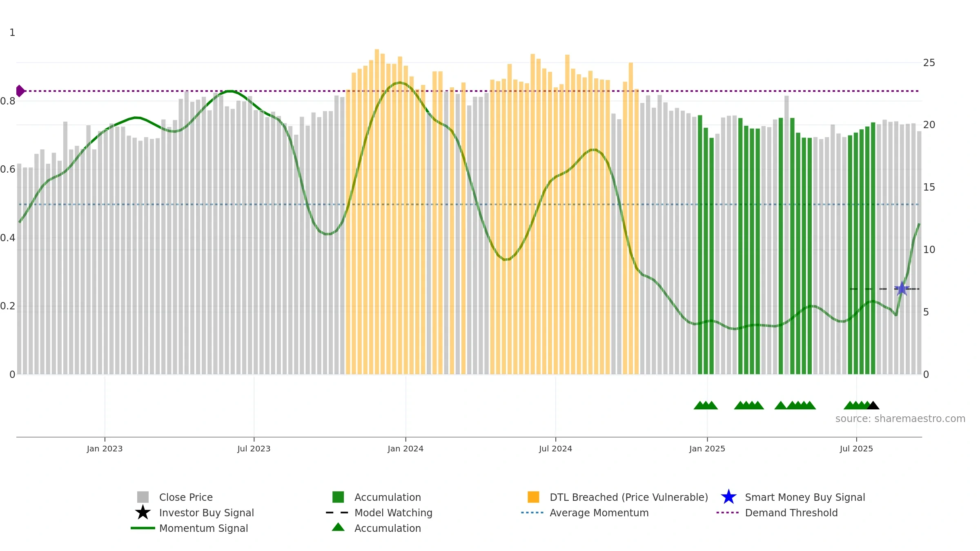The width and height of the screenshot is (980, 551).
Task: Click the gray Close Price color swatch
Action: click(x=143, y=497)
